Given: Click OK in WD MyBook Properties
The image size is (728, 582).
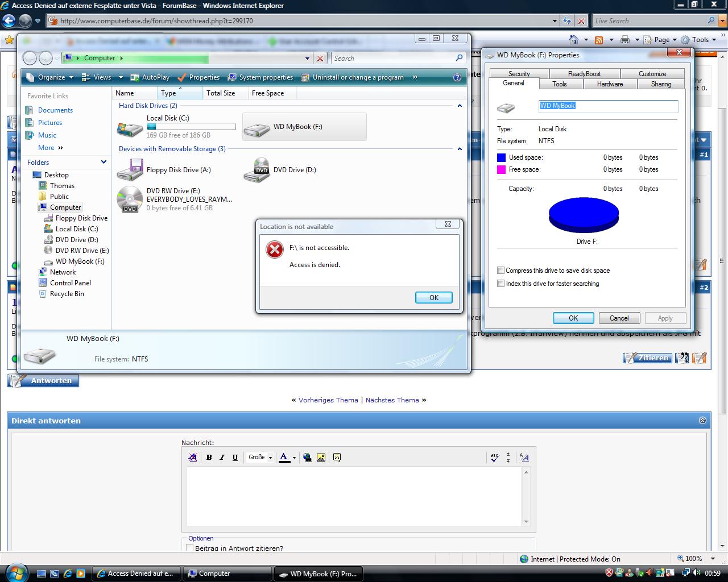Looking at the screenshot, I should tap(573, 318).
